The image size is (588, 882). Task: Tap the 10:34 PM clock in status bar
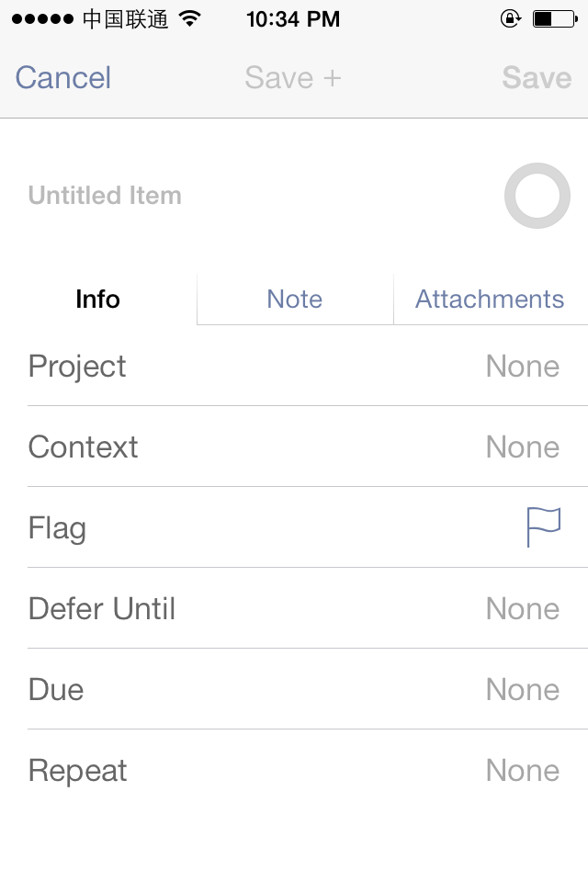[x=293, y=19]
